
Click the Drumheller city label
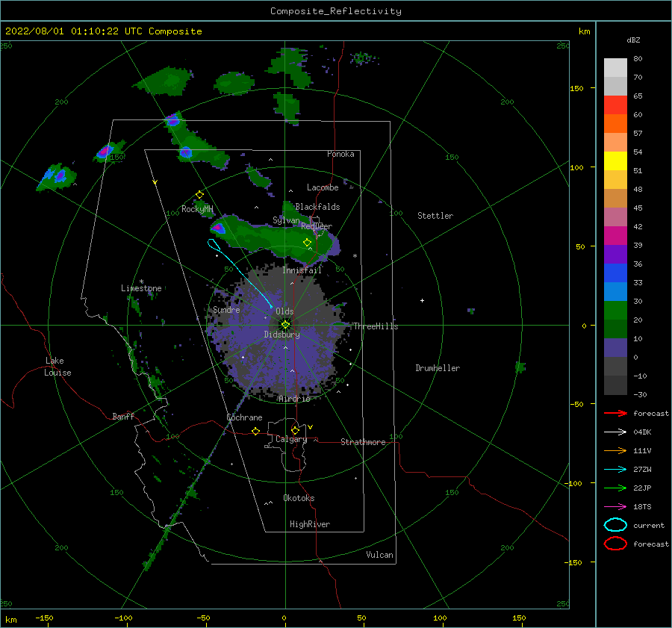coord(438,368)
